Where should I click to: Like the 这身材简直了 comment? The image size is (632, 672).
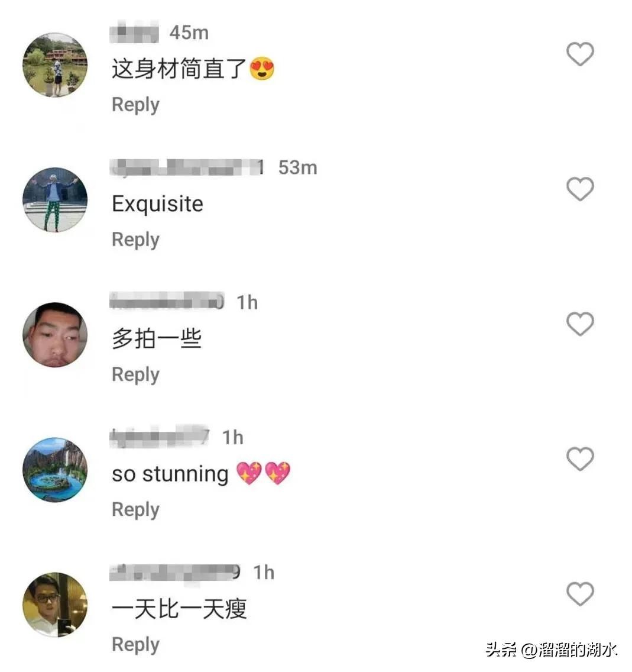[x=580, y=54]
